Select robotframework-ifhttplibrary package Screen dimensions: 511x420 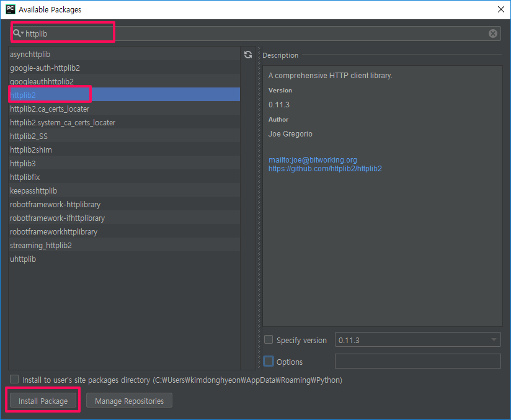tap(124, 218)
